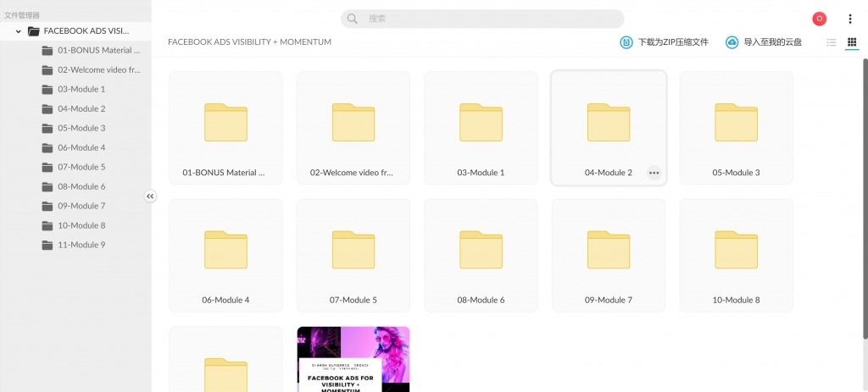The image size is (868, 392).
Task: Click the 02-Welcome video fr... card label
Action: pyautogui.click(x=352, y=173)
